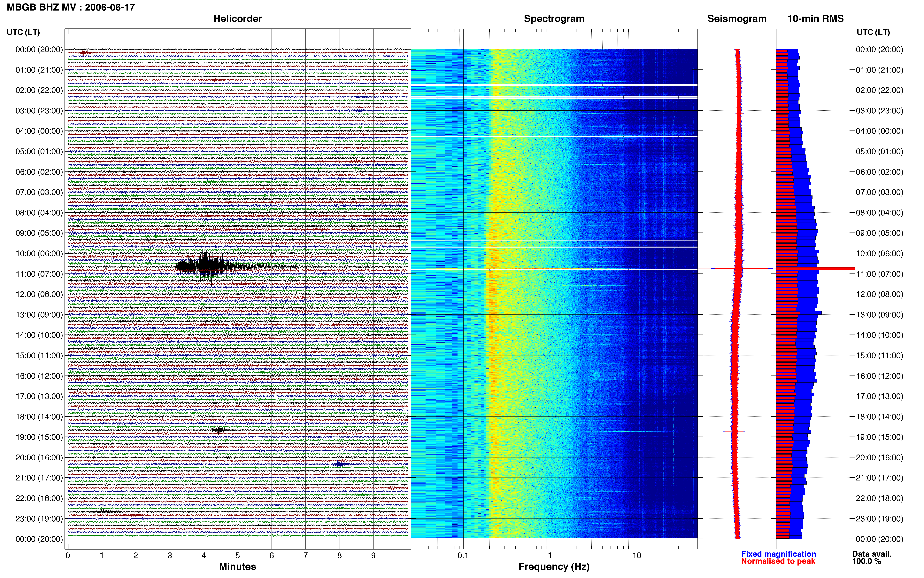Click the 1 Hz frequency tick label
This screenshot has width=924, height=578.
(550, 555)
